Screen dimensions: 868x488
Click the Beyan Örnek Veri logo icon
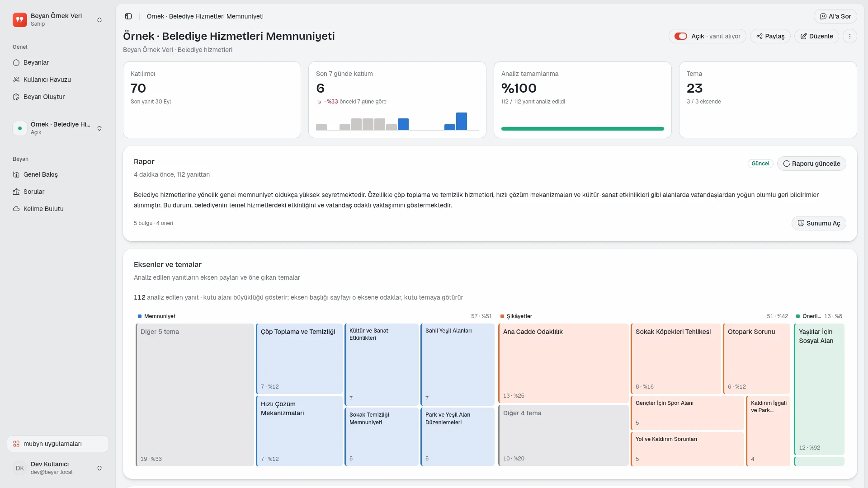click(20, 20)
